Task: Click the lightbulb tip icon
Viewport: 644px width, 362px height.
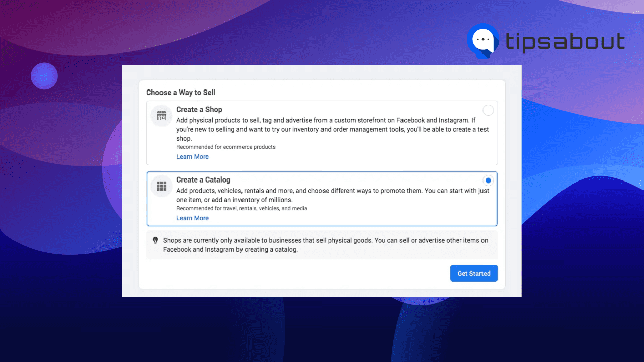Action: tap(155, 240)
